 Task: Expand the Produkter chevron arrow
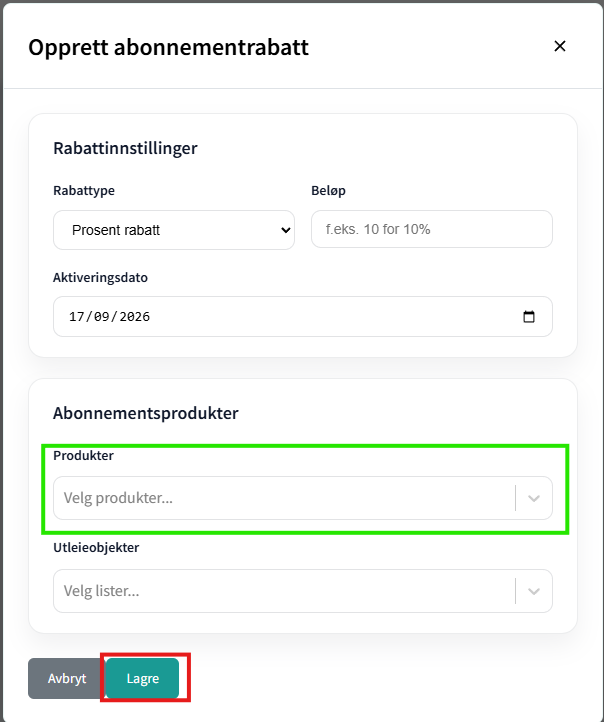[534, 498]
